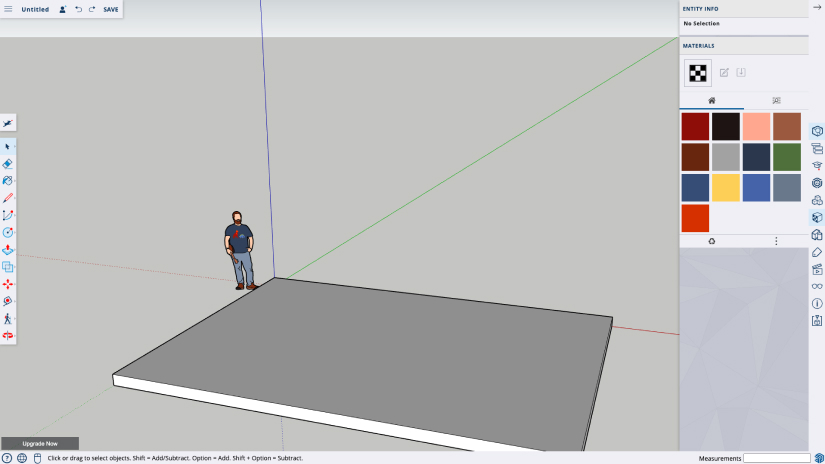
Task: Click the Undo arrow
Action: click(x=78, y=9)
